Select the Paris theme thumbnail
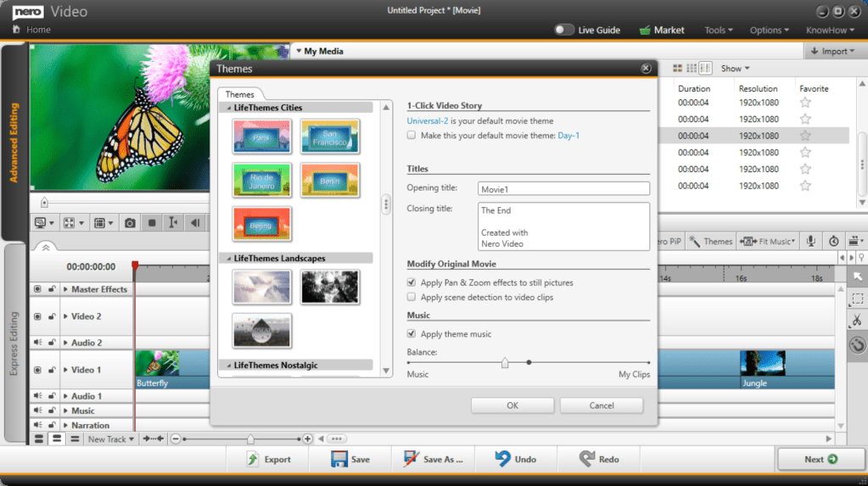 (x=261, y=137)
